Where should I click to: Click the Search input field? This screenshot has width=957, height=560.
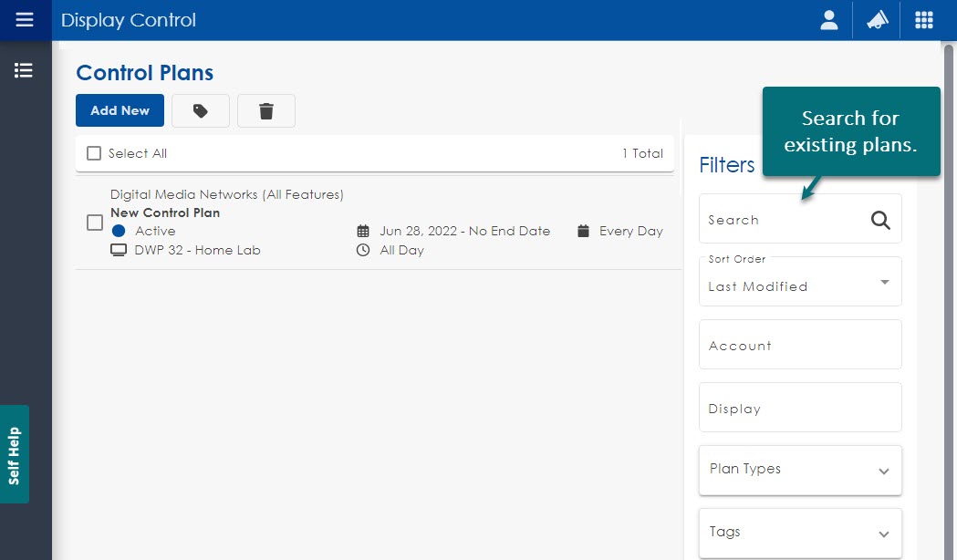(x=785, y=220)
